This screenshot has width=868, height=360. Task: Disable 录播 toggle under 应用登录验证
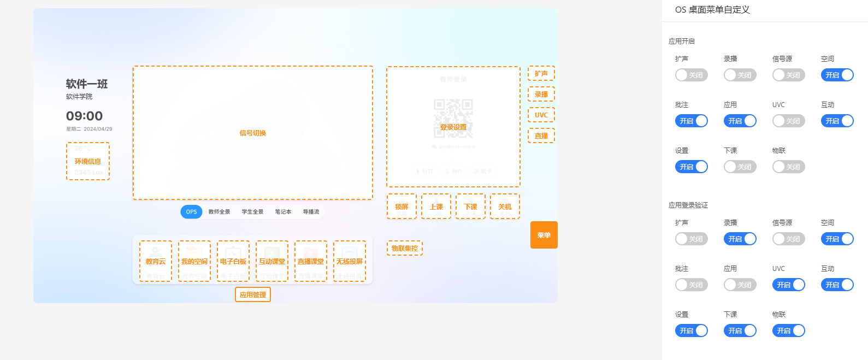[x=740, y=239]
